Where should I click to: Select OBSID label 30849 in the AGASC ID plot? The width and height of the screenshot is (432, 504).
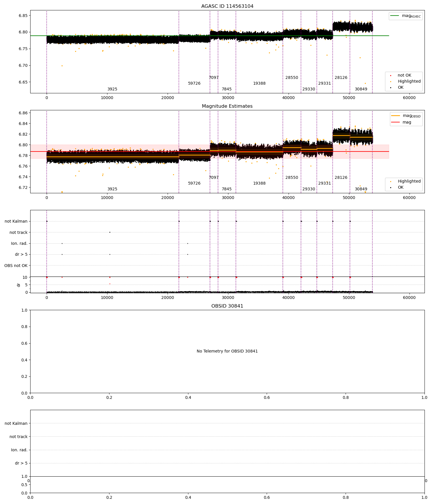pyautogui.click(x=361, y=89)
